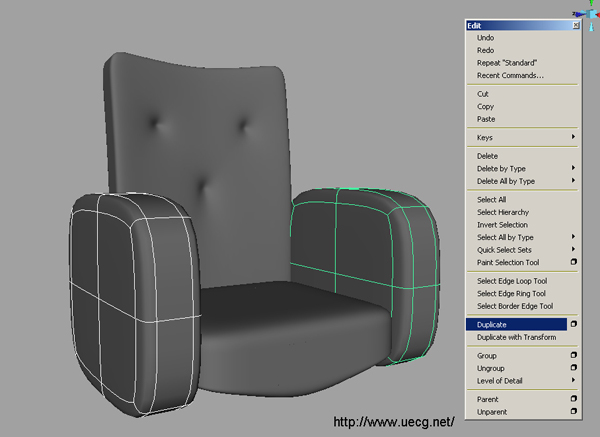Activate Select Border Edge Tool

[x=515, y=306]
